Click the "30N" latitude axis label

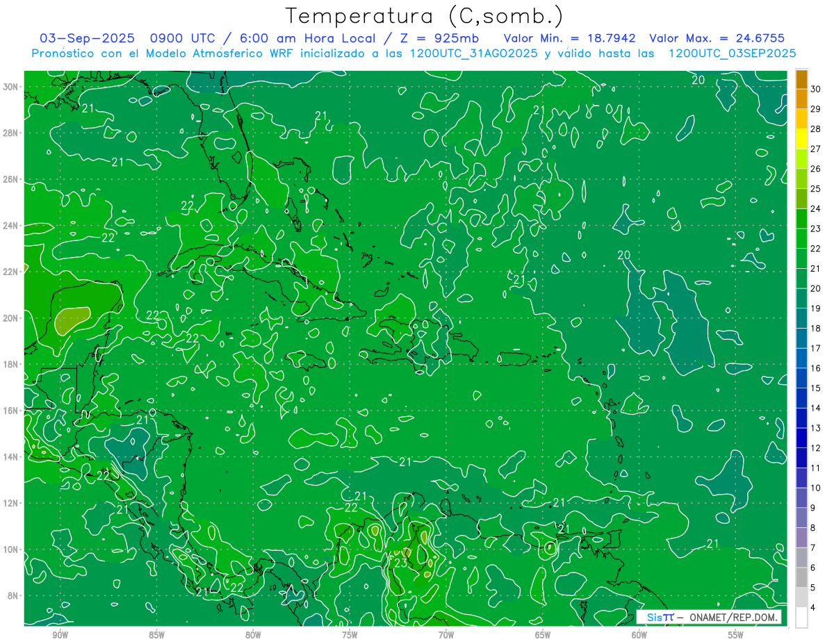pos(11,86)
